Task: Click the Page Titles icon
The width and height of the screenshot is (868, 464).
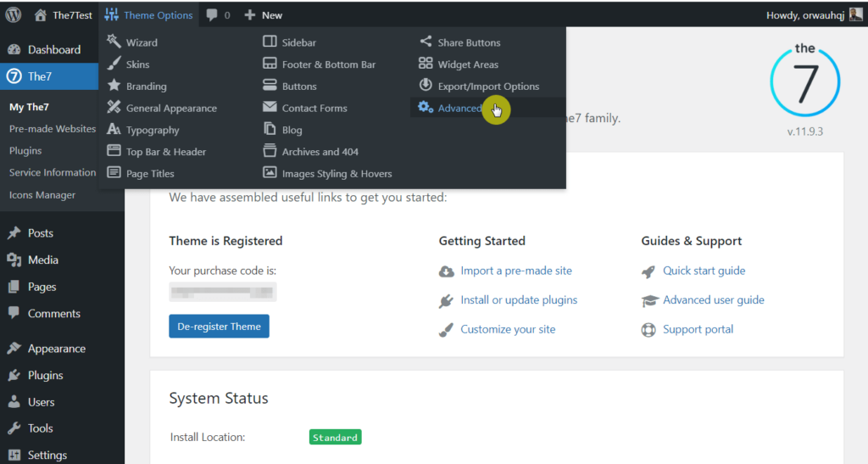Action: tap(114, 172)
